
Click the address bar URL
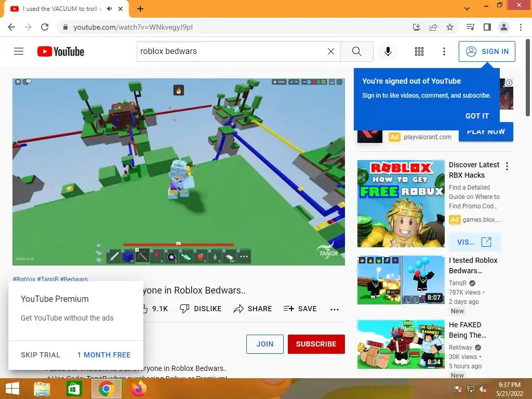[x=133, y=27]
